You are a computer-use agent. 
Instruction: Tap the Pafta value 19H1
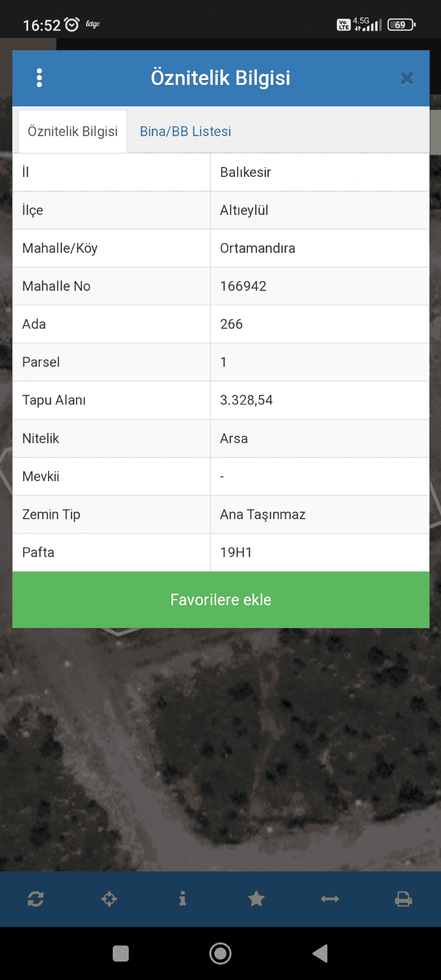point(236,552)
